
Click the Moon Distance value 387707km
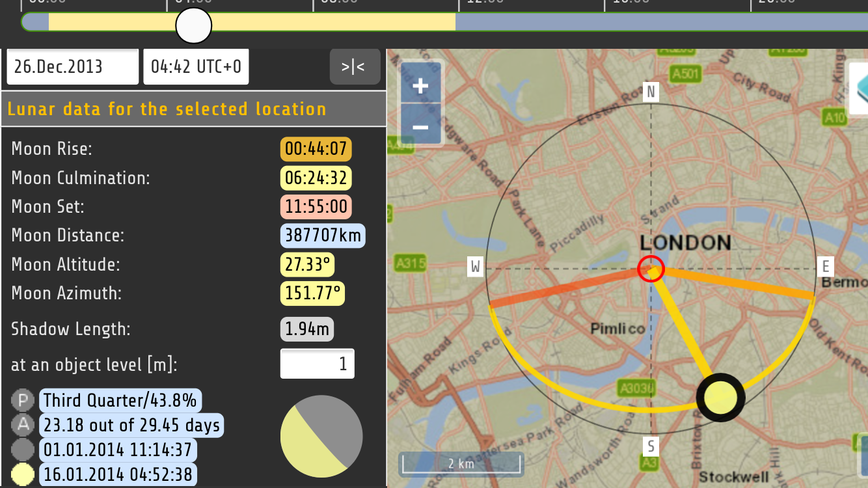(323, 236)
